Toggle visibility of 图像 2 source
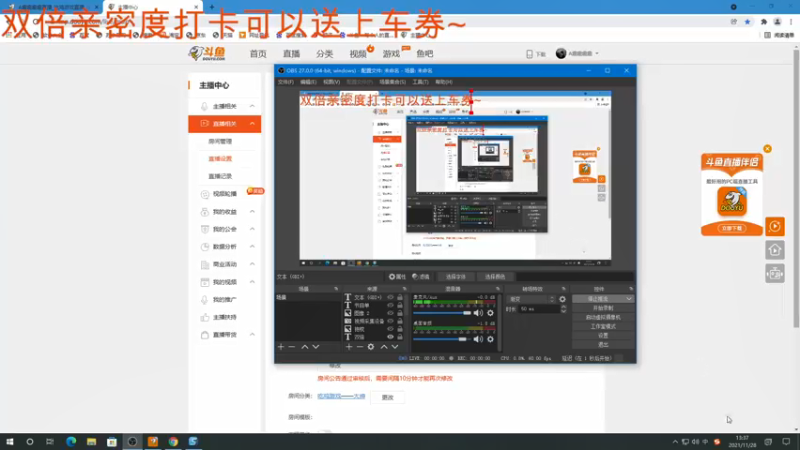The height and width of the screenshot is (450, 800). [x=390, y=313]
